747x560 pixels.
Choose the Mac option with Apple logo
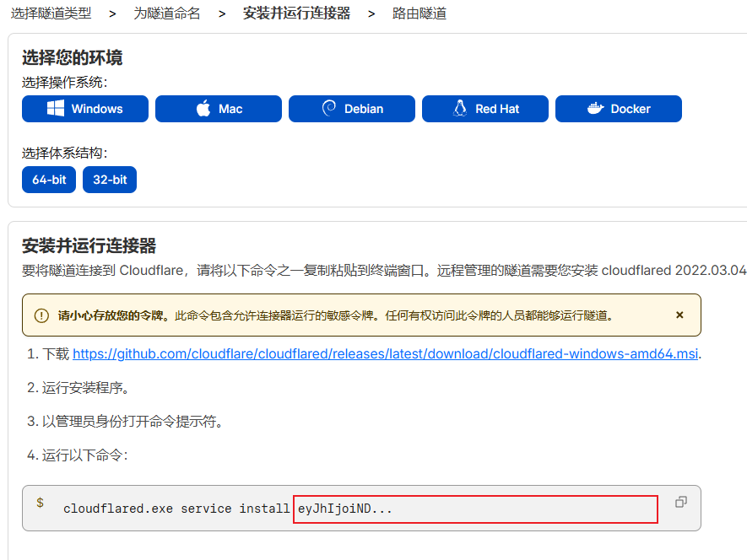tap(219, 109)
